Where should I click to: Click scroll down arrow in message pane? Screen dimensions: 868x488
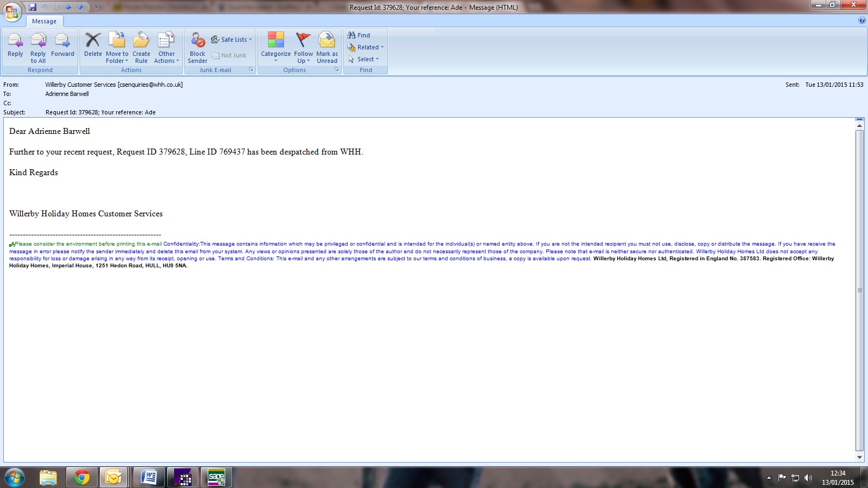tap(859, 457)
